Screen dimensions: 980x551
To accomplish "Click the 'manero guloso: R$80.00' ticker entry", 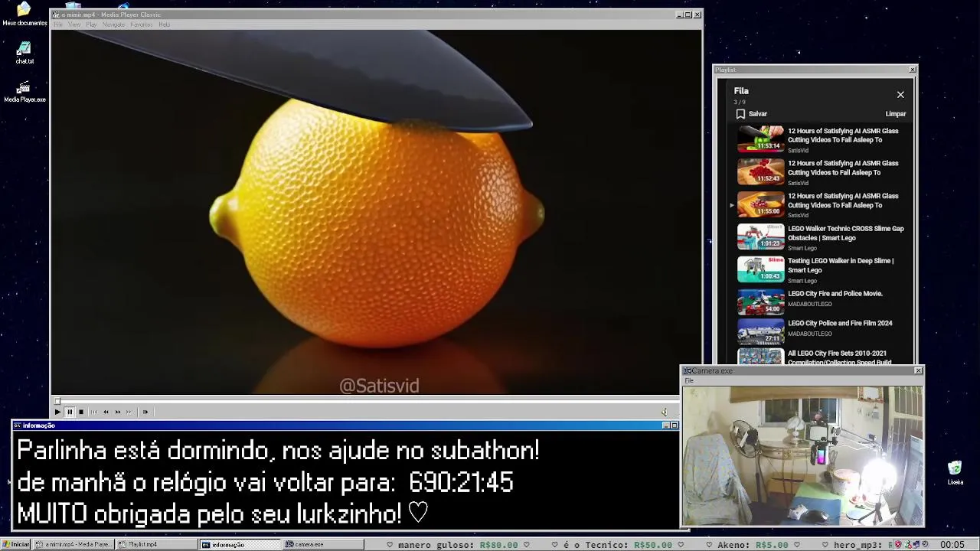I will coord(458,545).
